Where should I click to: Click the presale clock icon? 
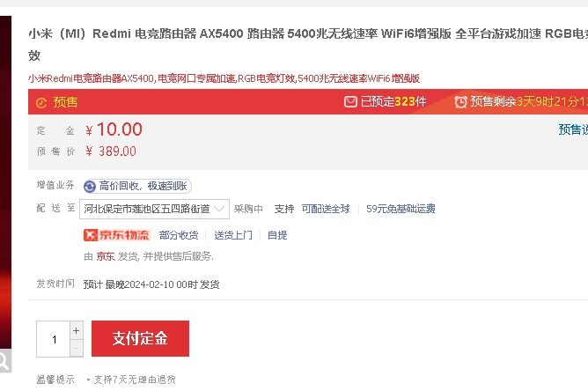point(40,102)
